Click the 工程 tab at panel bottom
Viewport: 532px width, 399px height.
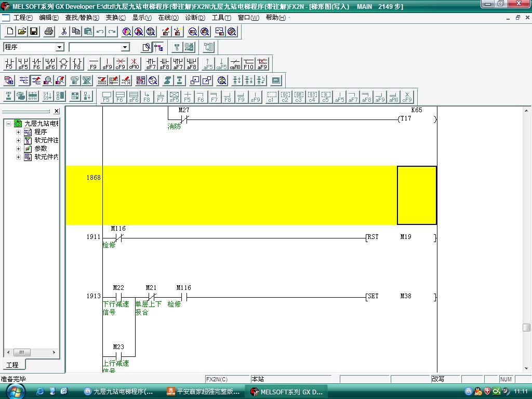pyautogui.click(x=12, y=365)
